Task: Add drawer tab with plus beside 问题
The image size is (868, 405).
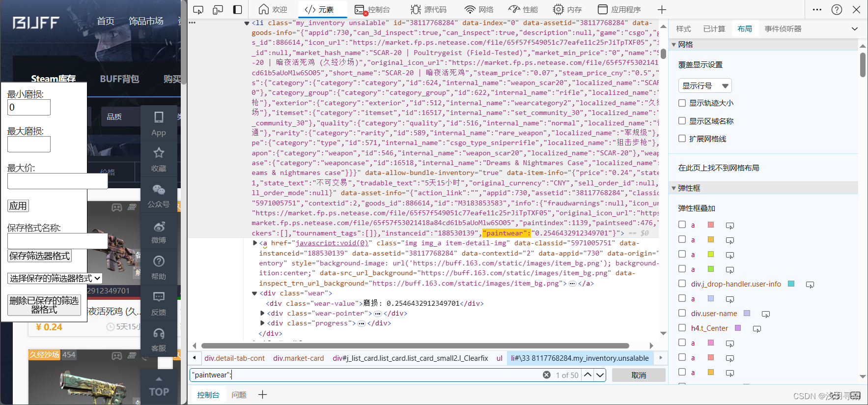Action: [263, 395]
